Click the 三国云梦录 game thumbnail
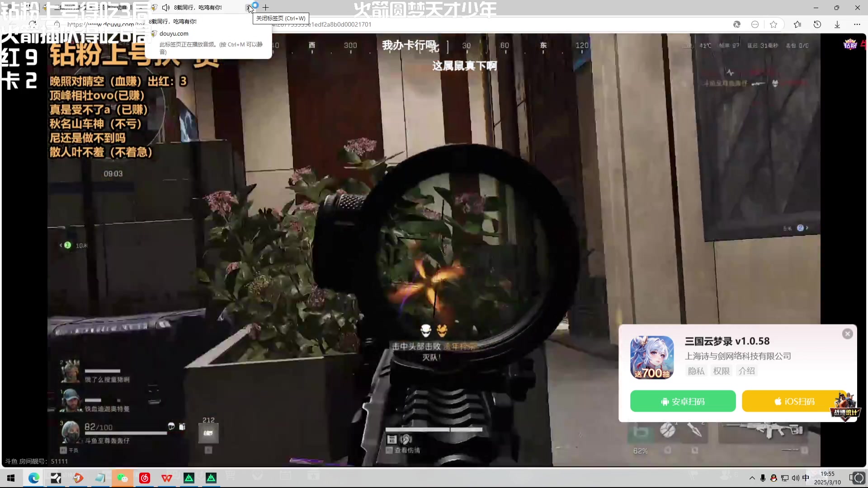Image resolution: width=868 pixels, height=488 pixels. (x=652, y=357)
